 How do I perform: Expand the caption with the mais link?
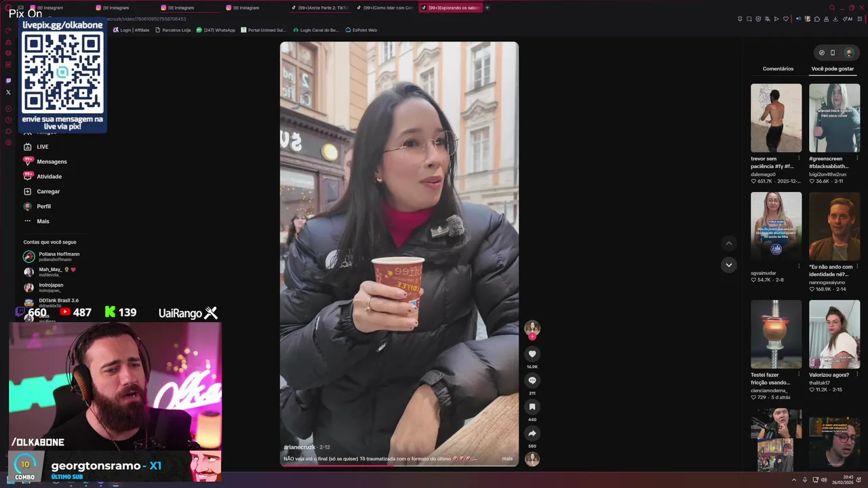pos(507,459)
